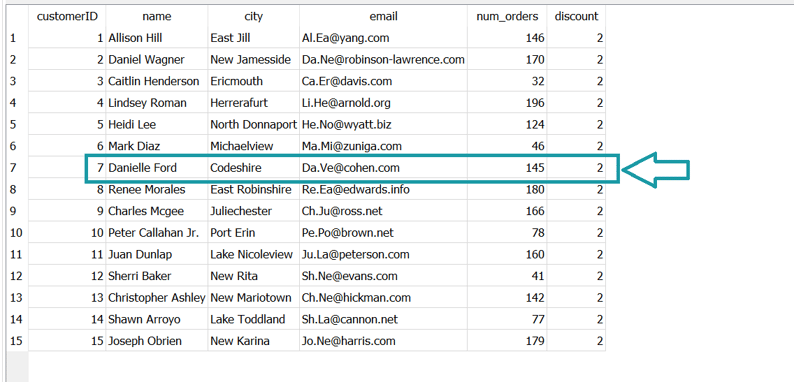The image size is (794, 382).
Task: Click the customerID column header
Action: (67, 16)
